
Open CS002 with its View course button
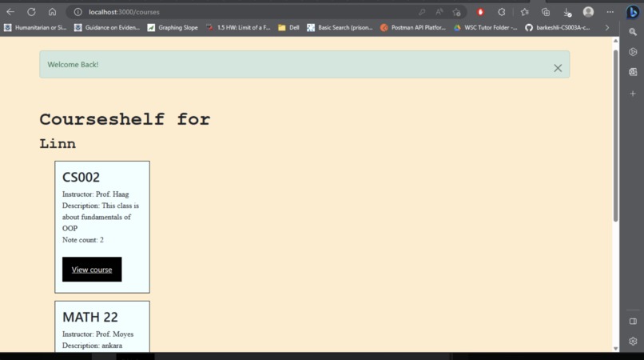click(92, 270)
